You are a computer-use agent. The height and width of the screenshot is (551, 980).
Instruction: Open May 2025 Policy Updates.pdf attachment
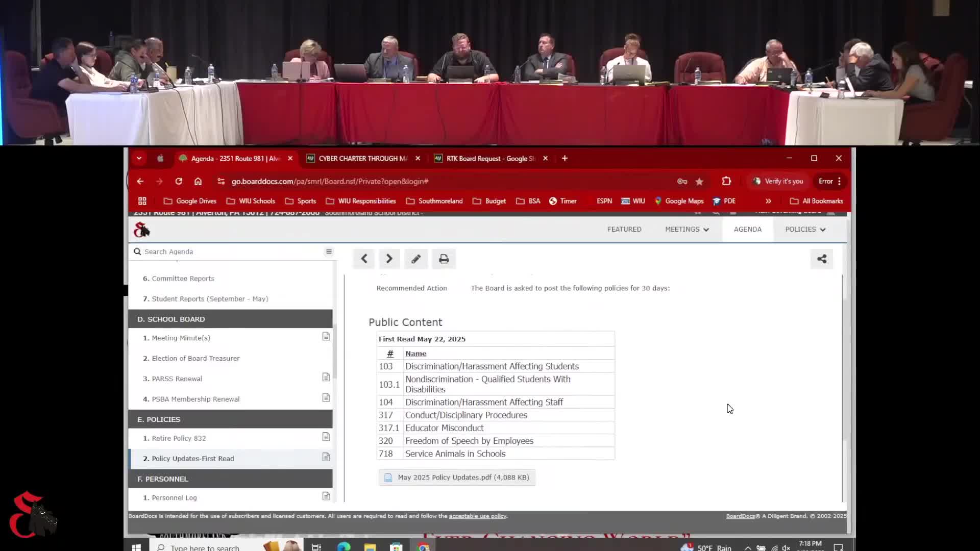(457, 478)
